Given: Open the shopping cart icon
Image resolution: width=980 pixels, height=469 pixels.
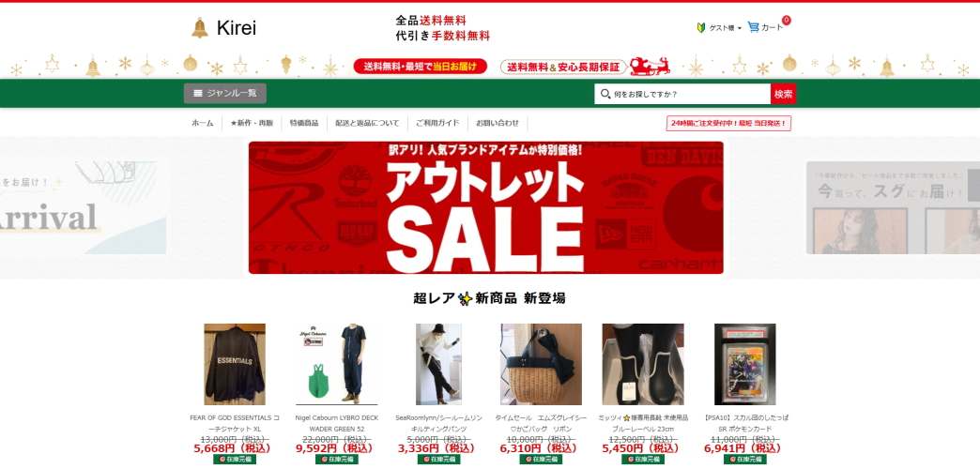Looking at the screenshot, I should (x=753, y=27).
